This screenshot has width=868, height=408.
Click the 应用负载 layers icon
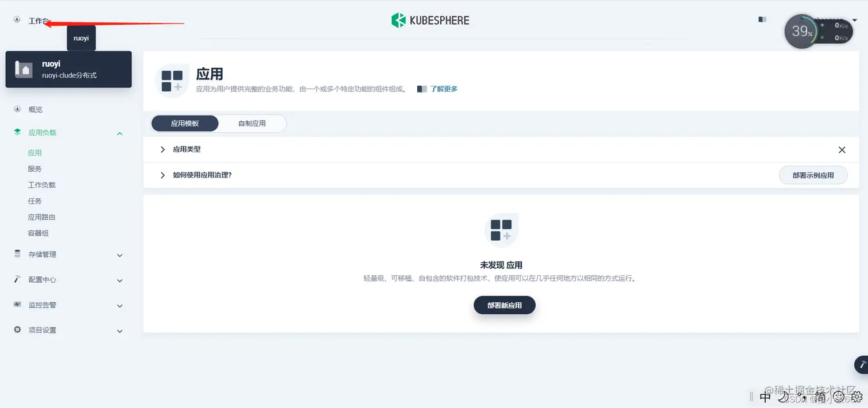[x=17, y=132]
